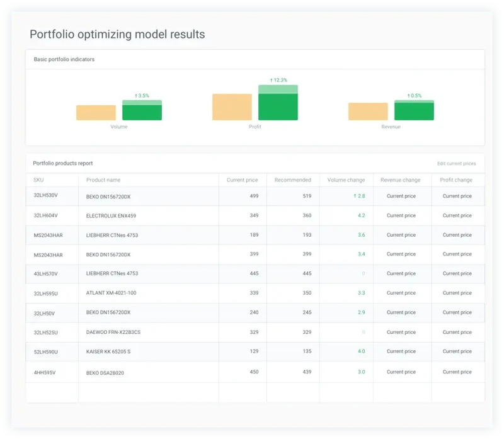Select SKU cell 32LH604V
Image resolution: width=504 pixels, height=439 pixels.
point(45,215)
